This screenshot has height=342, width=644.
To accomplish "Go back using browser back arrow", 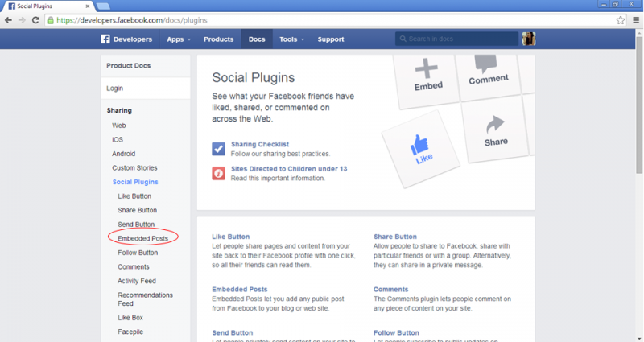I will pos(8,20).
